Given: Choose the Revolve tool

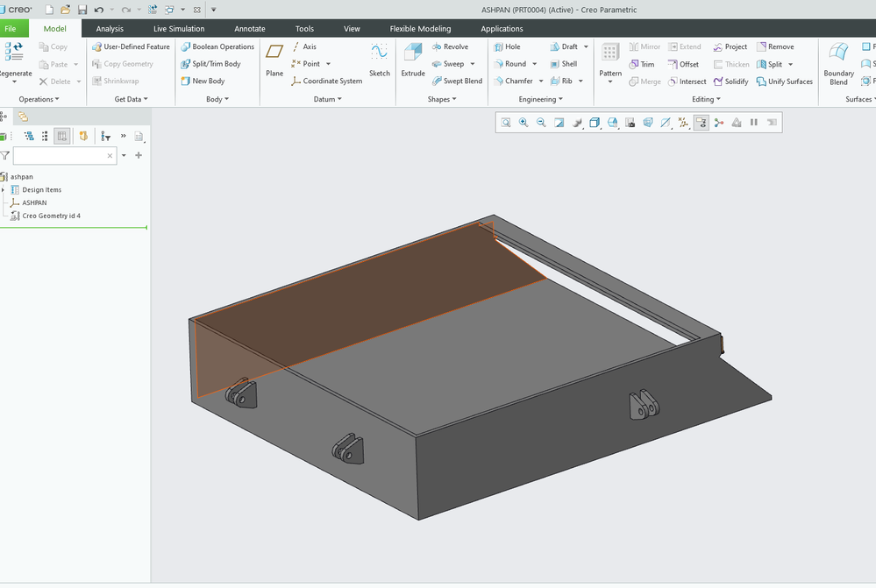Looking at the screenshot, I should click(449, 46).
